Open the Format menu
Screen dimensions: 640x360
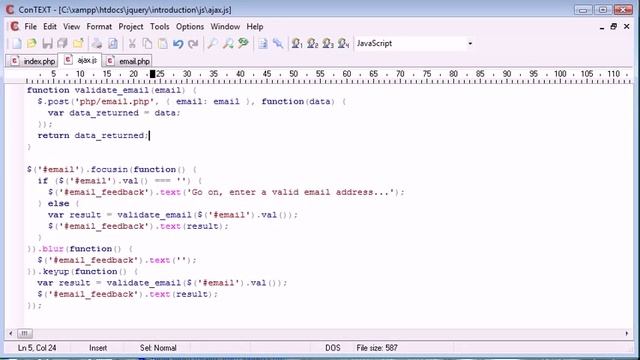click(99, 27)
